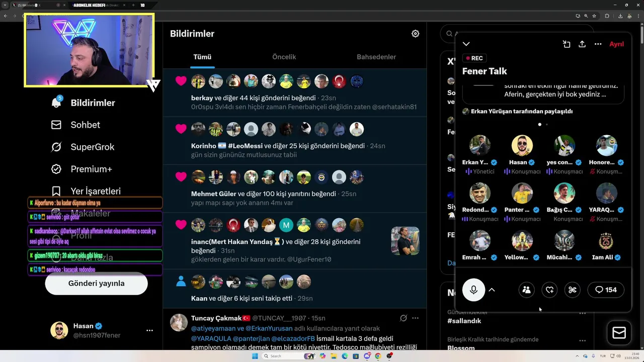Open floating messages envelope button

pos(619,333)
